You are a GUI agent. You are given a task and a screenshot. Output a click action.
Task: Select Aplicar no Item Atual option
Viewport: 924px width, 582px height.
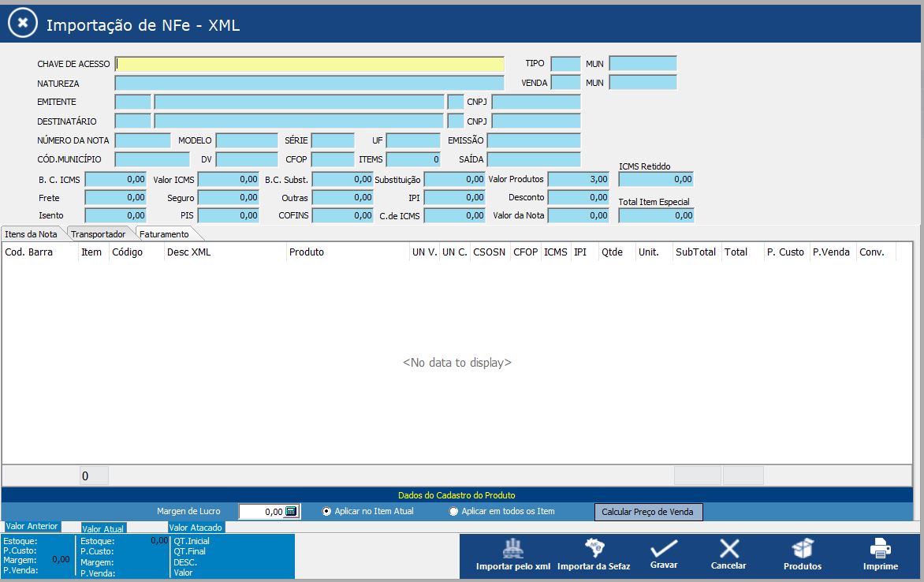[327, 512]
